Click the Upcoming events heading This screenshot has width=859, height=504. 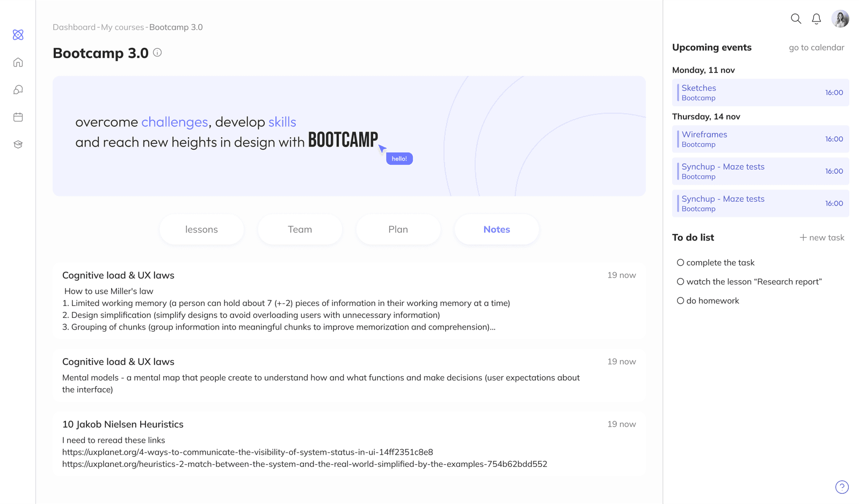tap(711, 47)
